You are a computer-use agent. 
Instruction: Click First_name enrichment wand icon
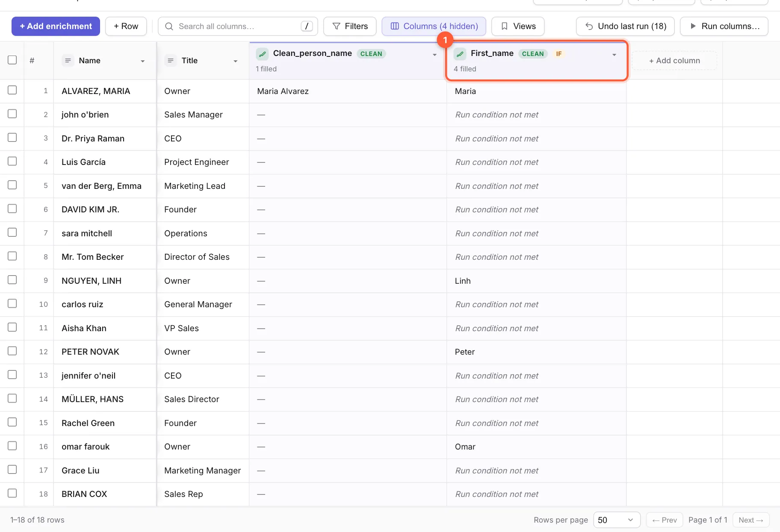(x=460, y=54)
